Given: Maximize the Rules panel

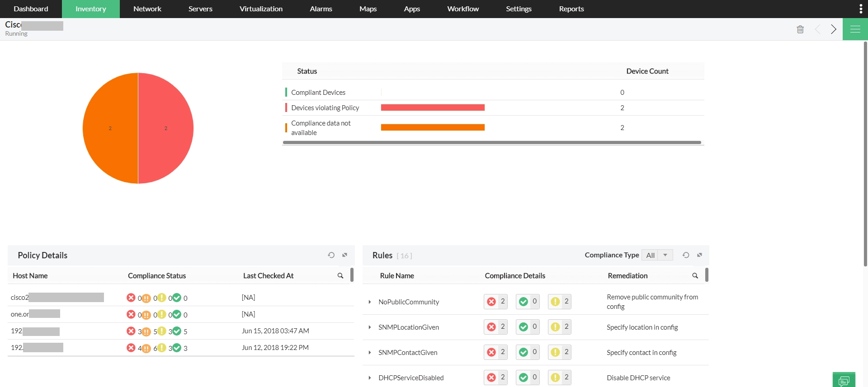Looking at the screenshot, I should click(699, 255).
